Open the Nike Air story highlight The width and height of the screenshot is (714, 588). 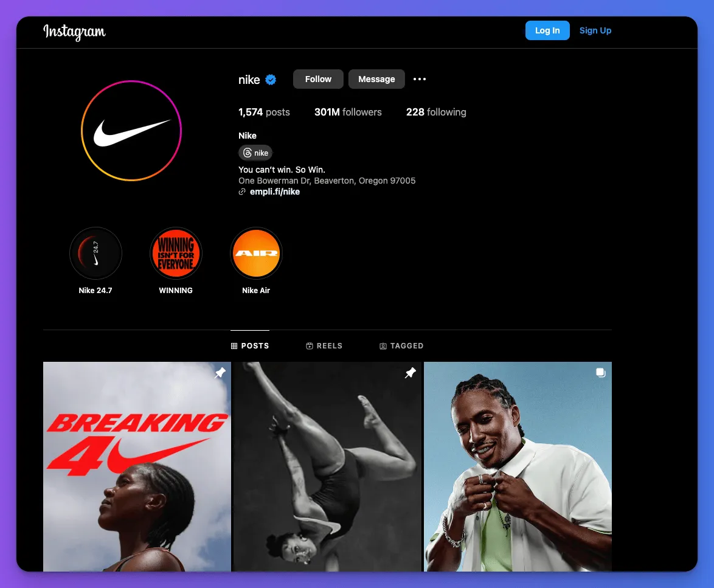pos(256,253)
